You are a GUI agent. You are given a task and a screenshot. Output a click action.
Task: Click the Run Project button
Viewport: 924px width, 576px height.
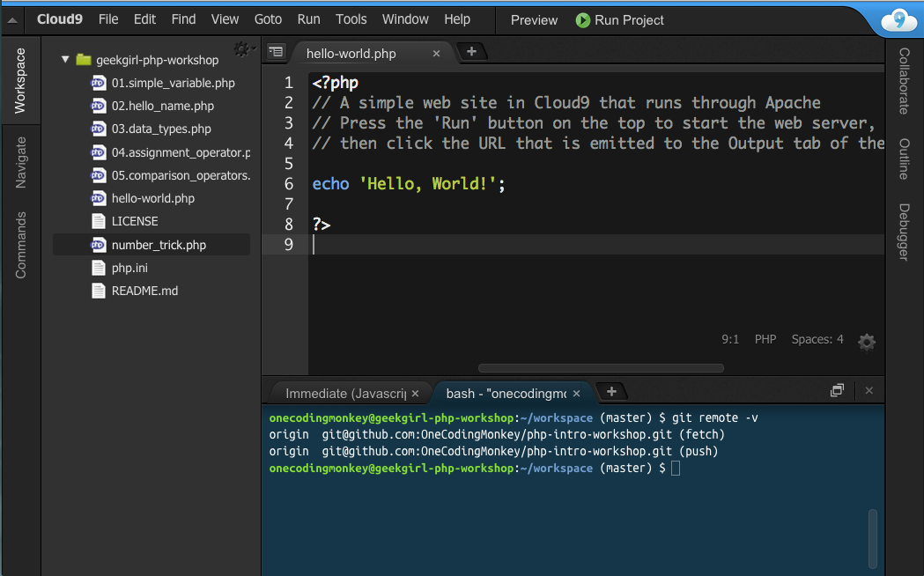pos(619,20)
